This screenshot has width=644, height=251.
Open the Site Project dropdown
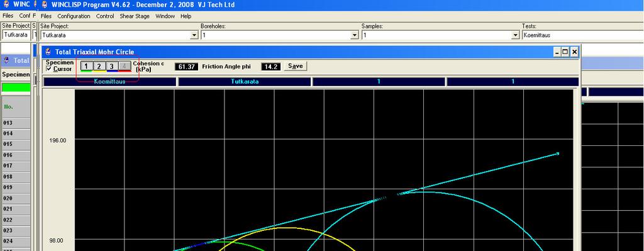click(x=195, y=35)
